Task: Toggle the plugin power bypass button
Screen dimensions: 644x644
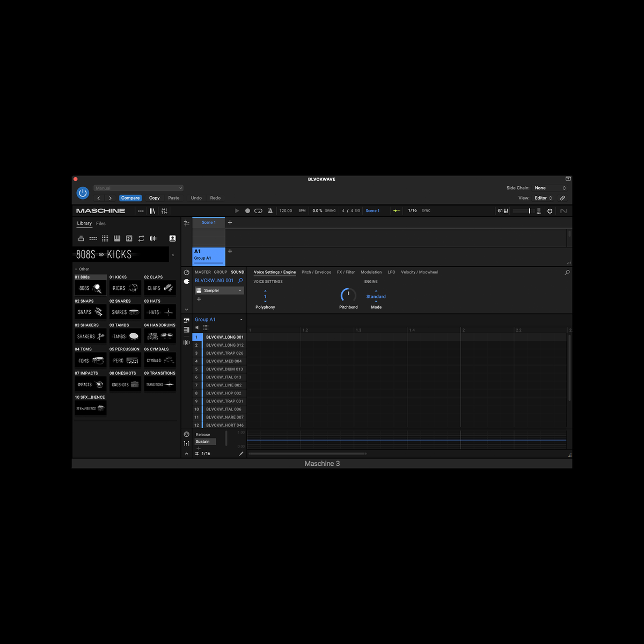Action: pos(83,193)
